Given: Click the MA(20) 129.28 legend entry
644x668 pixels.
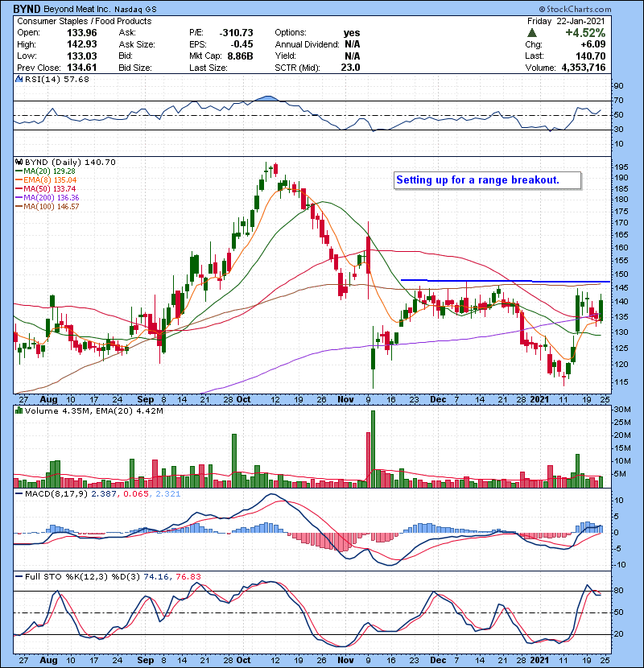Looking at the screenshot, I should [45, 171].
